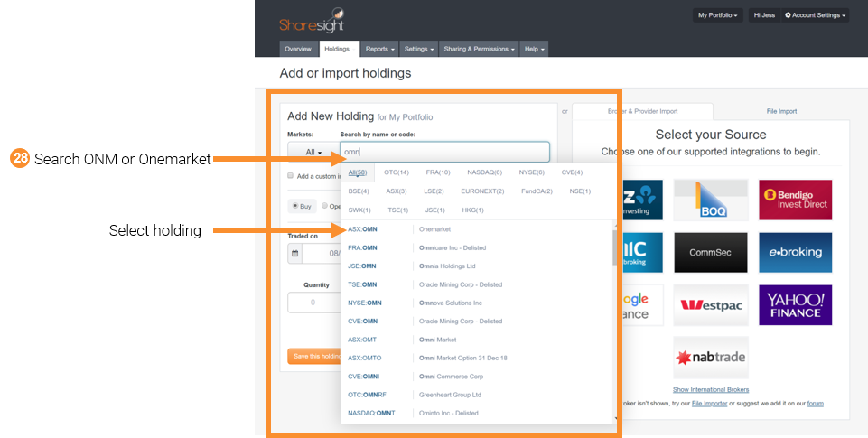Select ASX:OMT Omni Market result
The image size is (868, 438).
pos(477,340)
